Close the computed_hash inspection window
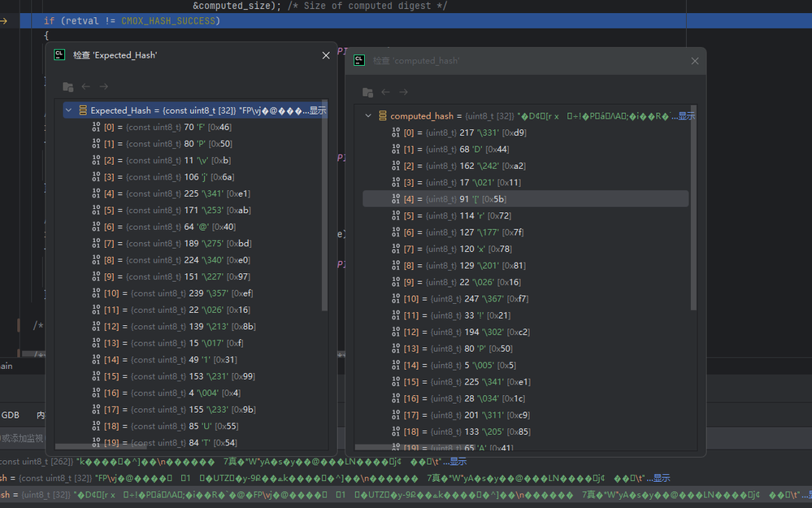 695,61
